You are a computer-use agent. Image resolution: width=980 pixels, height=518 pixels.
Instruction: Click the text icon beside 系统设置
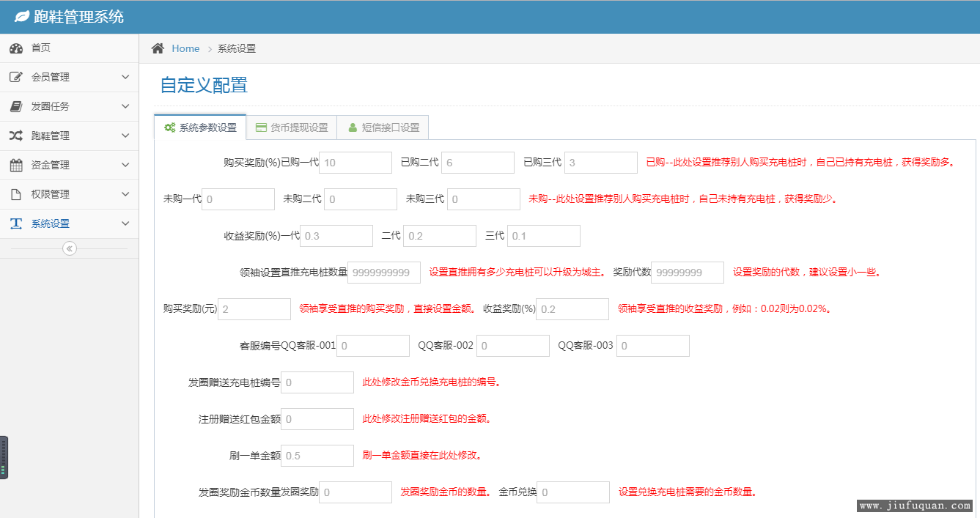pyautogui.click(x=16, y=223)
